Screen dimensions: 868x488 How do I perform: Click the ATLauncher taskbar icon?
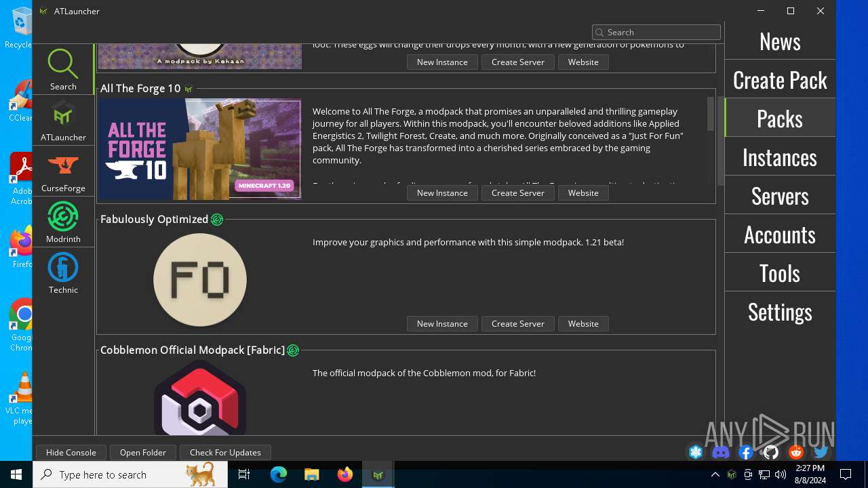pos(378,474)
